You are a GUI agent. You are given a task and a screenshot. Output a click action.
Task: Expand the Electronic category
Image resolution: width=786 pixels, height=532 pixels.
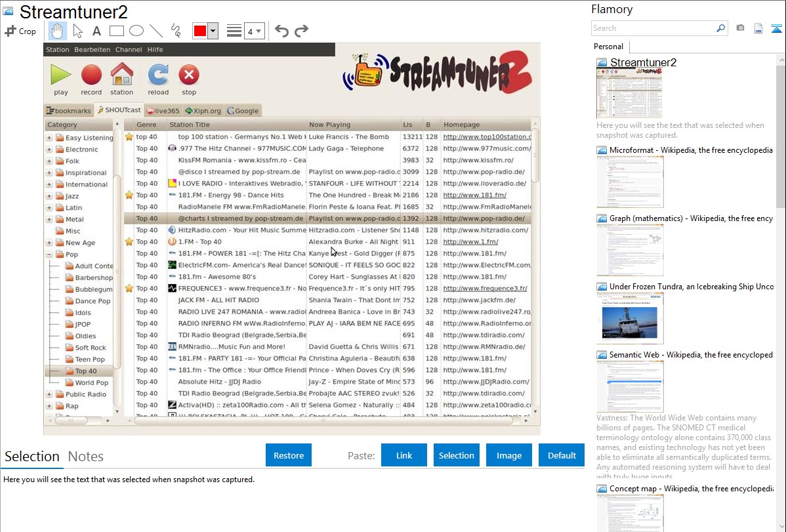coord(49,150)
